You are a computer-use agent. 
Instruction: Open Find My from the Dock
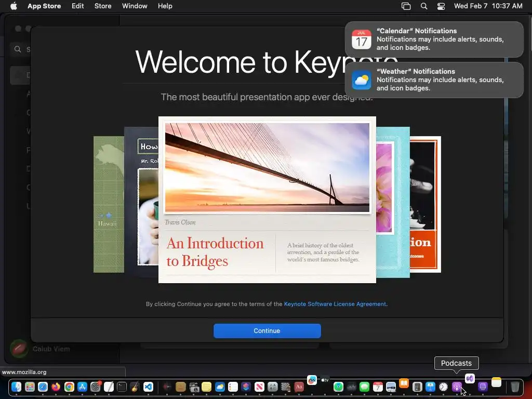pos(338,387)
